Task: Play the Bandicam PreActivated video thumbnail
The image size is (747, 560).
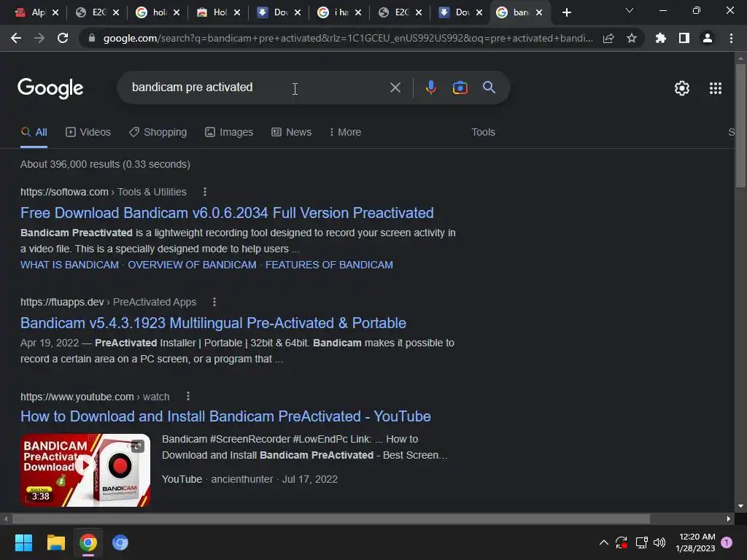Action: 85,470
